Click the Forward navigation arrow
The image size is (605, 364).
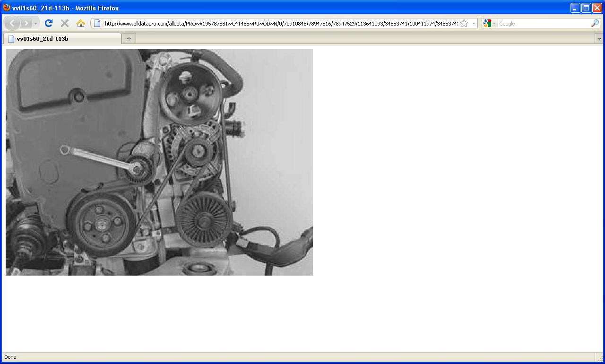click(26, 23)
